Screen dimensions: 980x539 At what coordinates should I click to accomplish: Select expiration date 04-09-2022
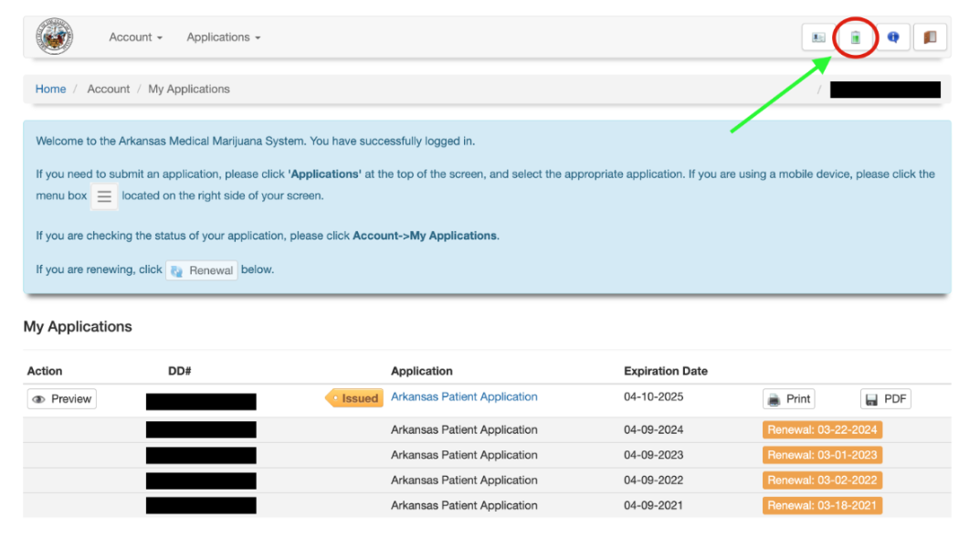pos(653,481)
